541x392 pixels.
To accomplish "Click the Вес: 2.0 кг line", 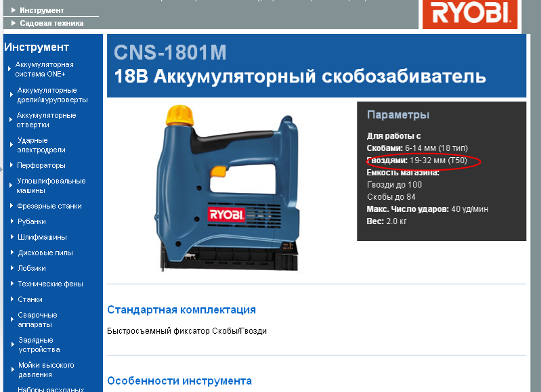I will coord(387,221).
